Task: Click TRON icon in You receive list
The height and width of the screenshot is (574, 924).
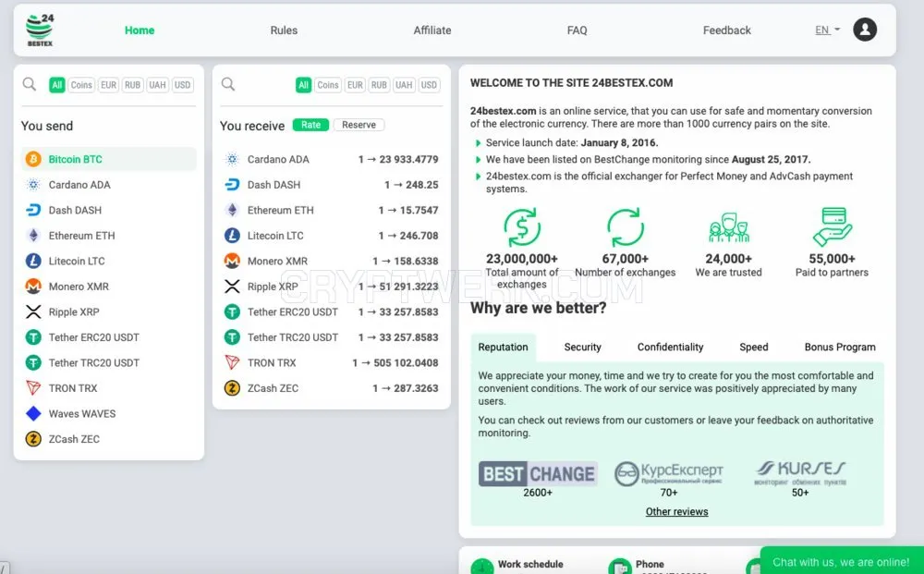Action: tap(232, 362)
